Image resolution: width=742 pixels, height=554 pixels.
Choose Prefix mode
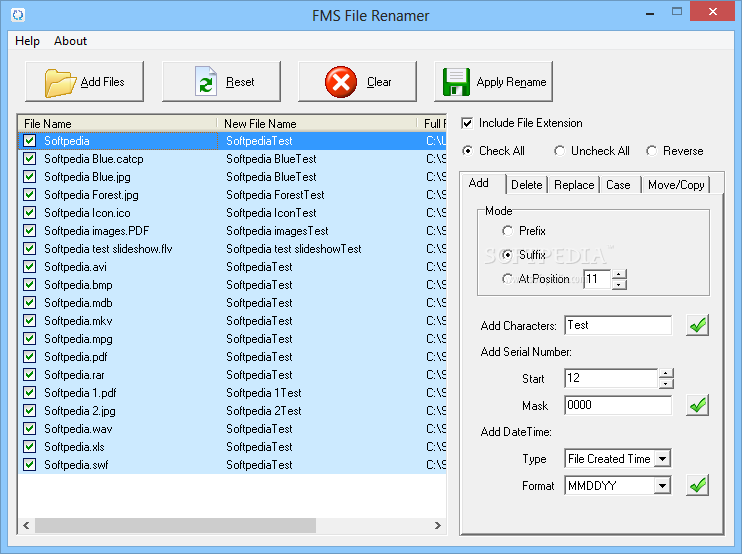tap(507, 231)
